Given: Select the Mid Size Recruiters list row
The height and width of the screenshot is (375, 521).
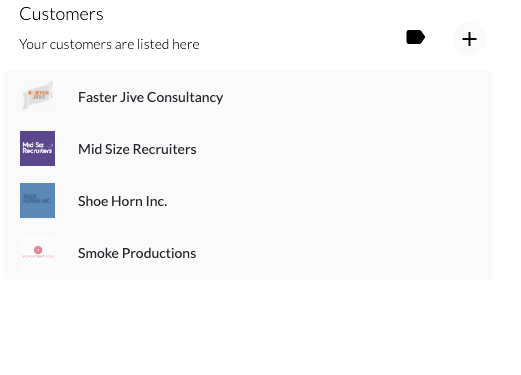Looking at the screenshot, I should [248, 149].
